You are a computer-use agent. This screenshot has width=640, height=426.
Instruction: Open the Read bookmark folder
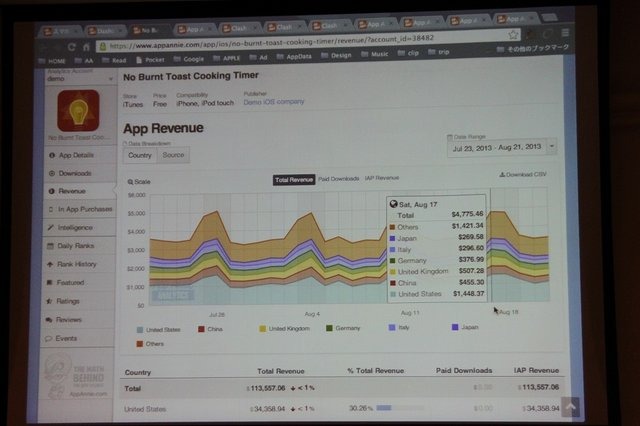point(114,60)
